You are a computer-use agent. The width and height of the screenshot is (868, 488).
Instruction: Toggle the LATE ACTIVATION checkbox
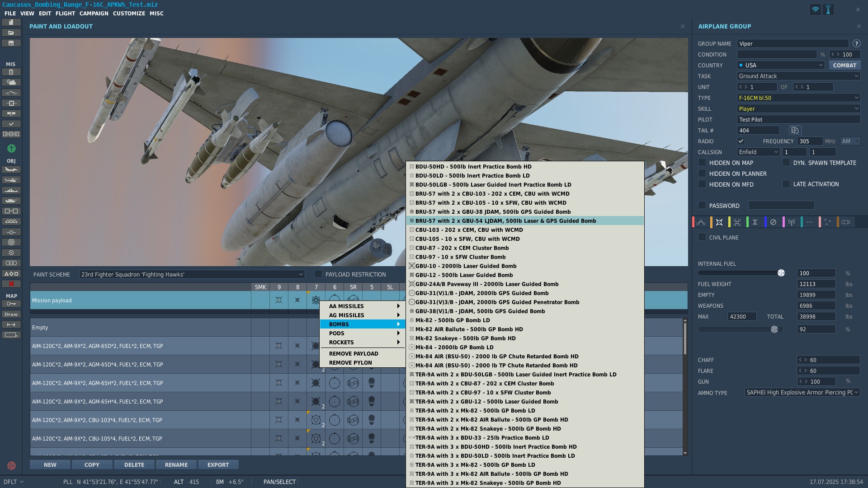786,184
